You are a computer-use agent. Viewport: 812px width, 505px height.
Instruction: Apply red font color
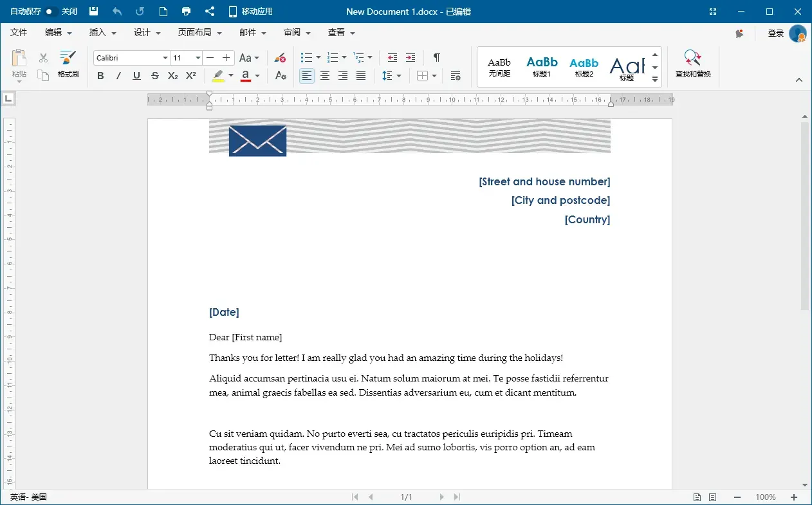(x=245, y=76)
